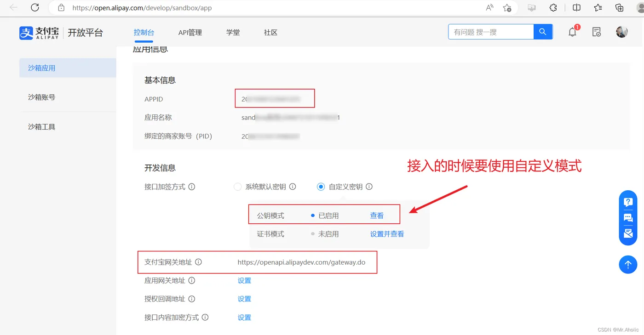
Task: Open browser extensions puzzle icon
Action: (x=553, y=8)
